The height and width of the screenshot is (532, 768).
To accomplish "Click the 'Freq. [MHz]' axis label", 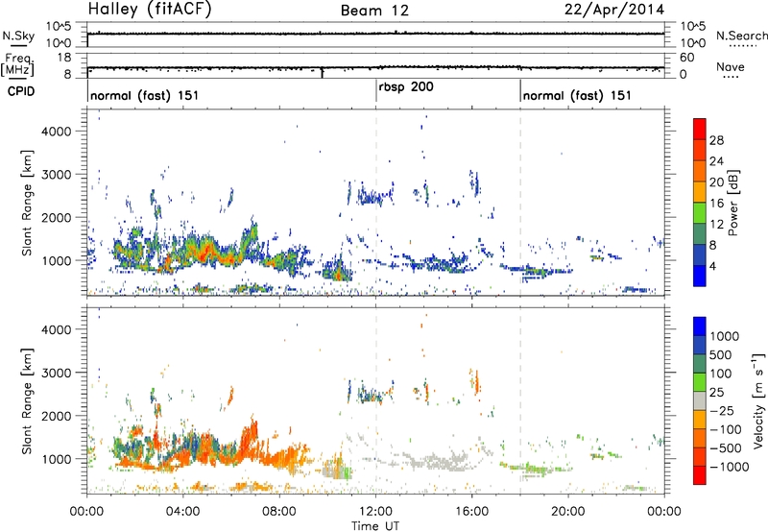I will [x=18, y=64].
